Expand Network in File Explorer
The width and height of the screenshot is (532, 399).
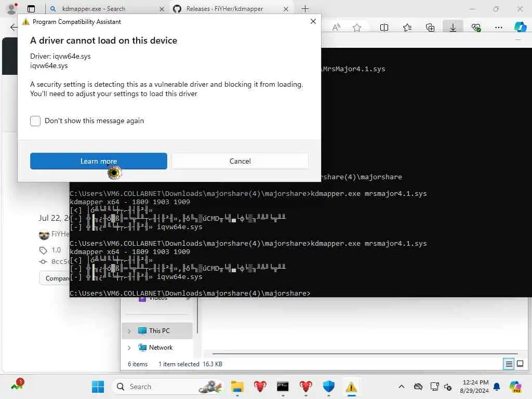129,348
